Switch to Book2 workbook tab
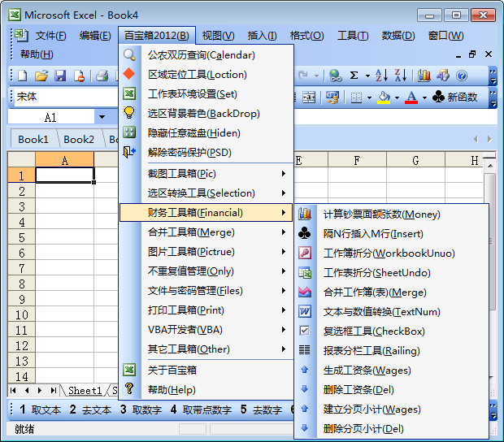The width and height of the screenshot is (504, 442). pyautogui.click(x=79, y=140)
